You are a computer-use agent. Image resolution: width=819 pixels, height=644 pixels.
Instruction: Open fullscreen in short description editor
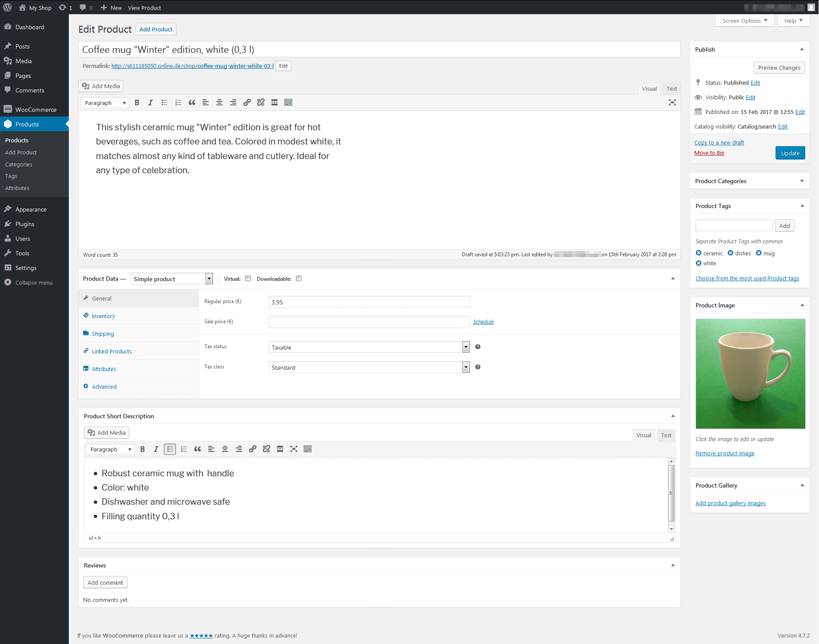[294, 449]
